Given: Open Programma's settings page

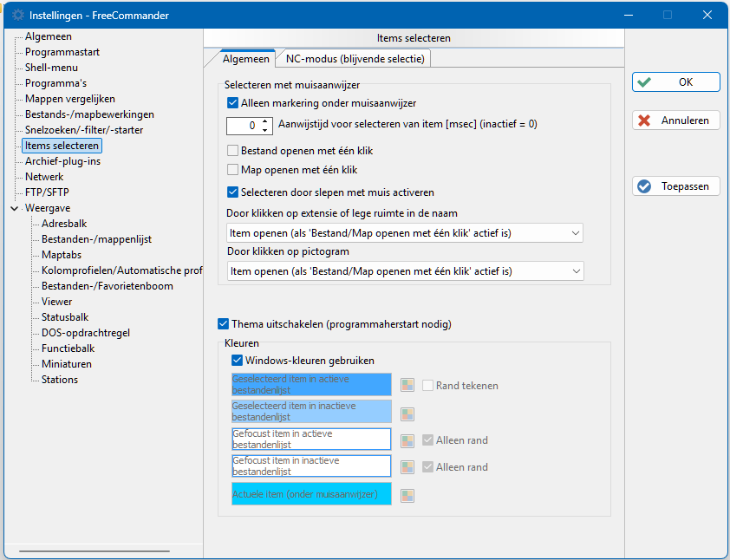Looking at the screenshot, I should pos(55,83).
